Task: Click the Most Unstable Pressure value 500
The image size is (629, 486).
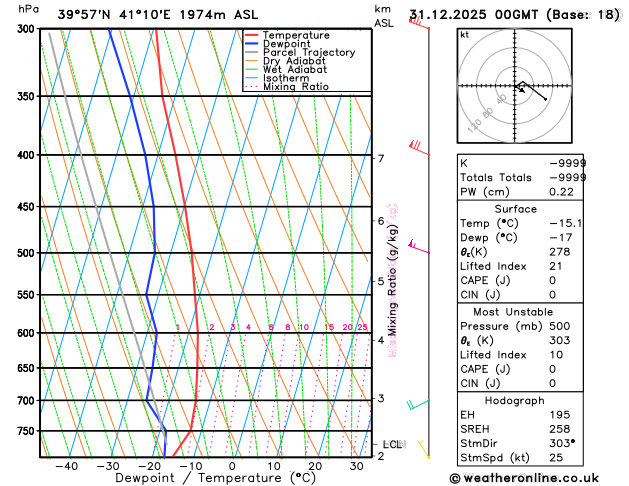Action: coord(560,326)
